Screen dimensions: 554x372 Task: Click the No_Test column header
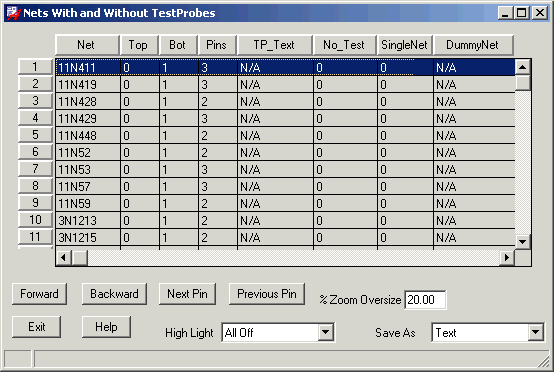344,45
